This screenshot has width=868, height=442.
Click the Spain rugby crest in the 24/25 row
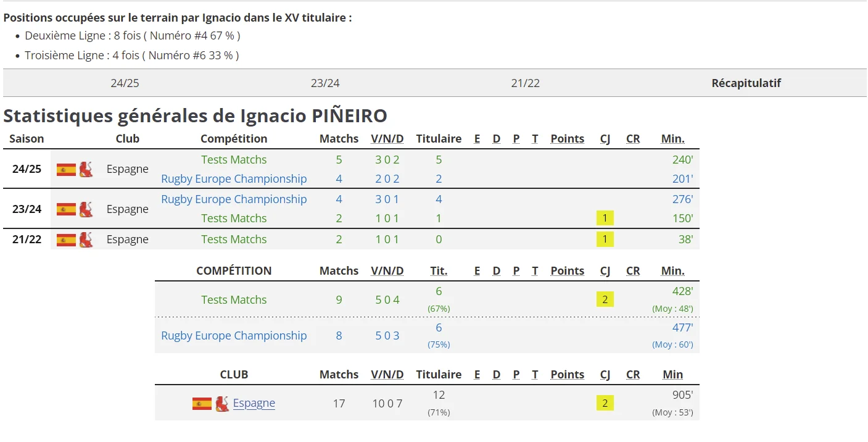pyautogui.click(x=86, y=169)
